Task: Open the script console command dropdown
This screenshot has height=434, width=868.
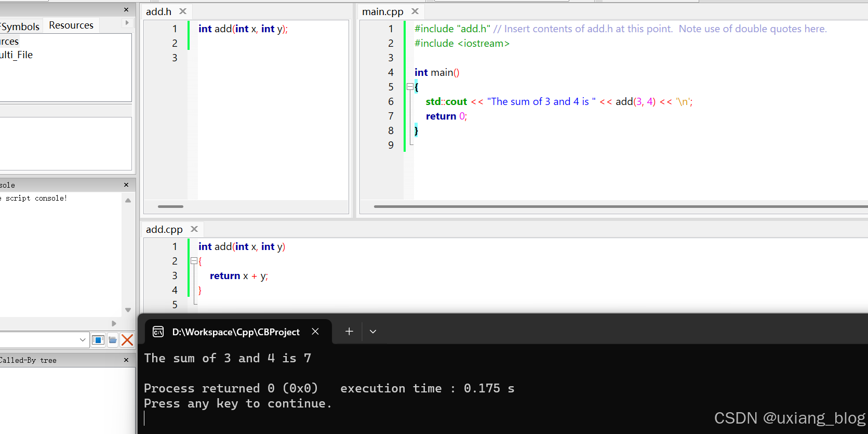Action: pos(83,340)
